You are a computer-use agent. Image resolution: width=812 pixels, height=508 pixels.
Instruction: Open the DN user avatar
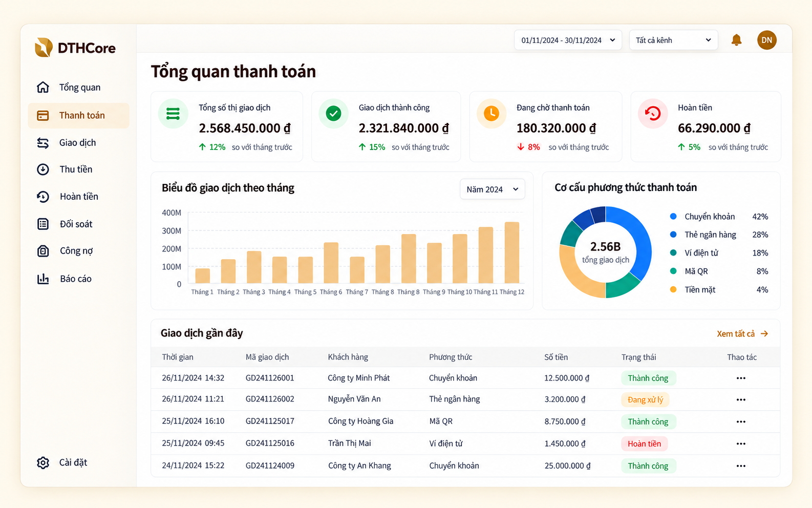(x=766, y=40)
